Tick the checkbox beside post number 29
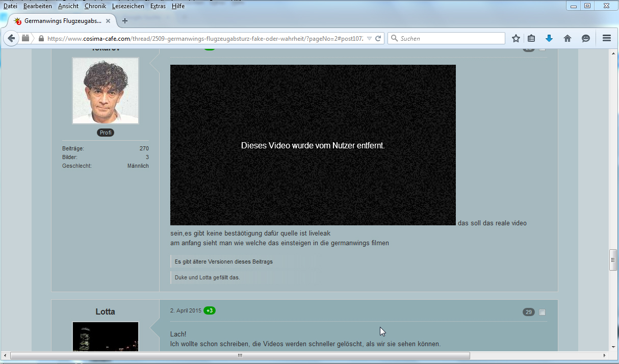The image size is (619, 364). pos(542,312)
